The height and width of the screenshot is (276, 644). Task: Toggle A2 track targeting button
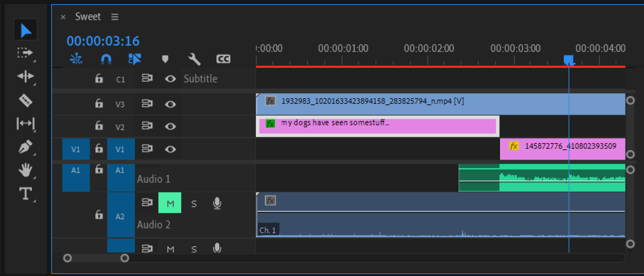[x=121, y=215]
